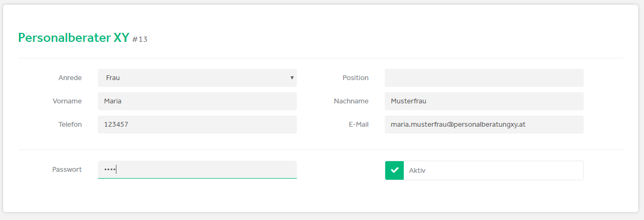644x220 pixels.
Task: Toggle the green Aktiv checkmark icon
Action: point(394,171)
